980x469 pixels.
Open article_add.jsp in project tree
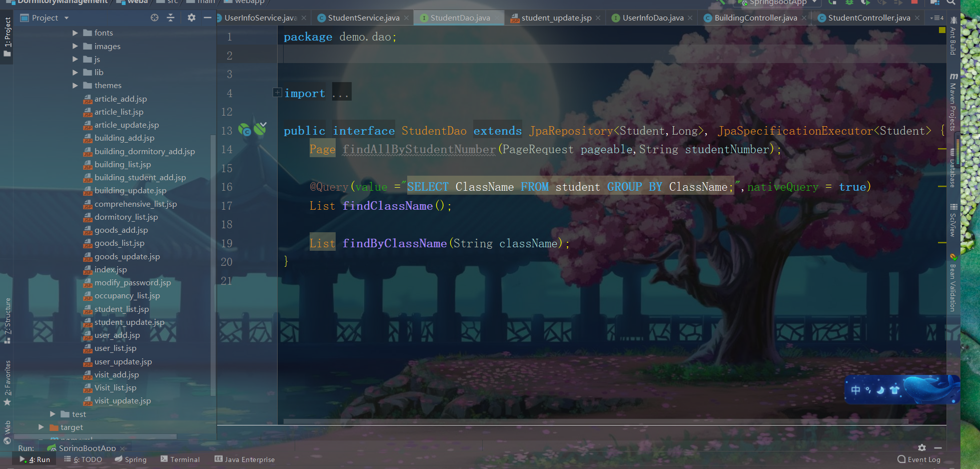click(x=115, y=99)
